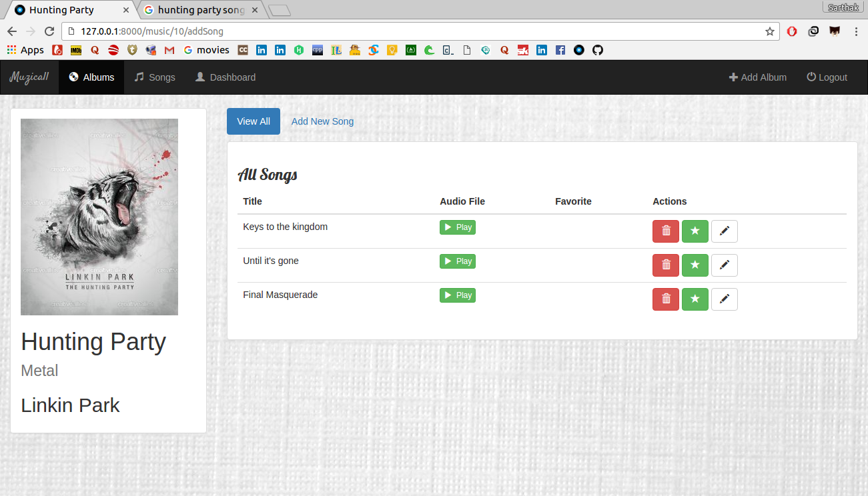Play Until it's gone audio file
The height and width of the screenshot is (496, 868).
tap(458, 261)
